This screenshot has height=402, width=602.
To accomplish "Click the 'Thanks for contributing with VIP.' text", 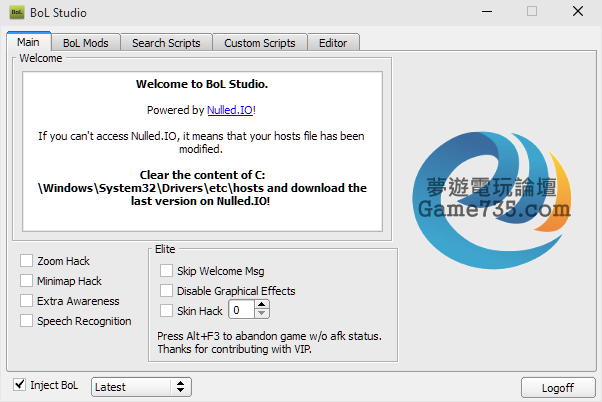I will point(235,349).
